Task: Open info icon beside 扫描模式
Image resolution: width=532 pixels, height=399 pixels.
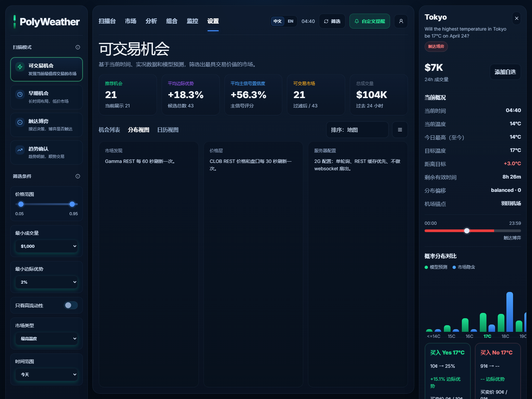Action: click(78, 47)
